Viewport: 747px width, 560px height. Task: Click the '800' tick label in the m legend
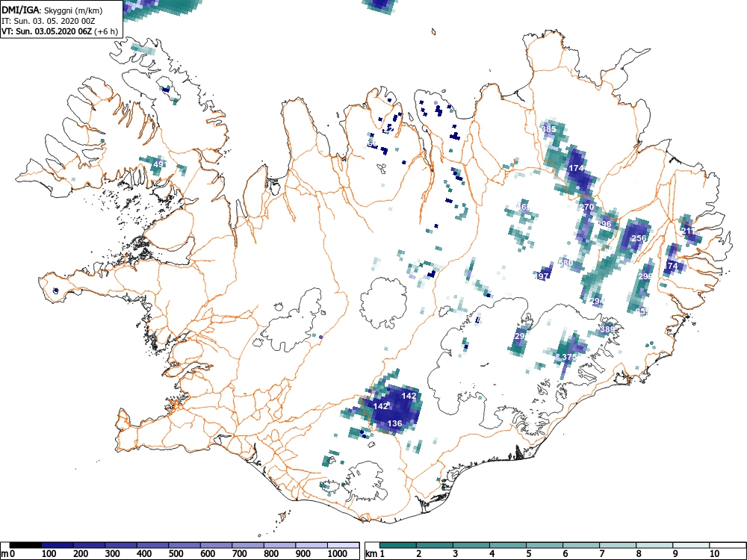pyautogui.click(x=271, y=554)
